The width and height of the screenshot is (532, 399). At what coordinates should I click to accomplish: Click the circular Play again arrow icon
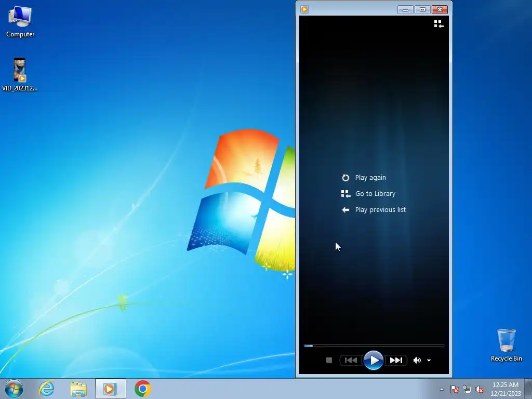(x=345, y=178)
